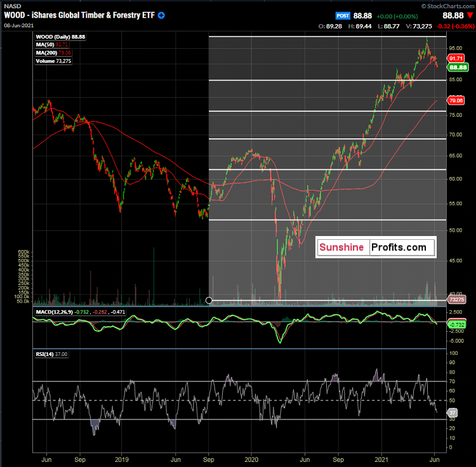Select the WOOD (Daily) 88.88 legend label
The image size is (476, 467).
pyautogui.click(x=60, y=37)
